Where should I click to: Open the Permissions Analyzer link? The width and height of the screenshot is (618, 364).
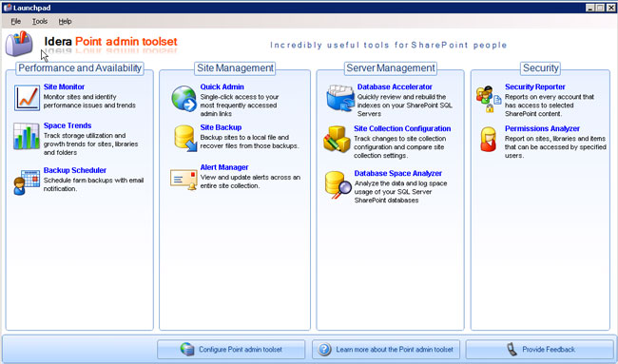[542, 128]
